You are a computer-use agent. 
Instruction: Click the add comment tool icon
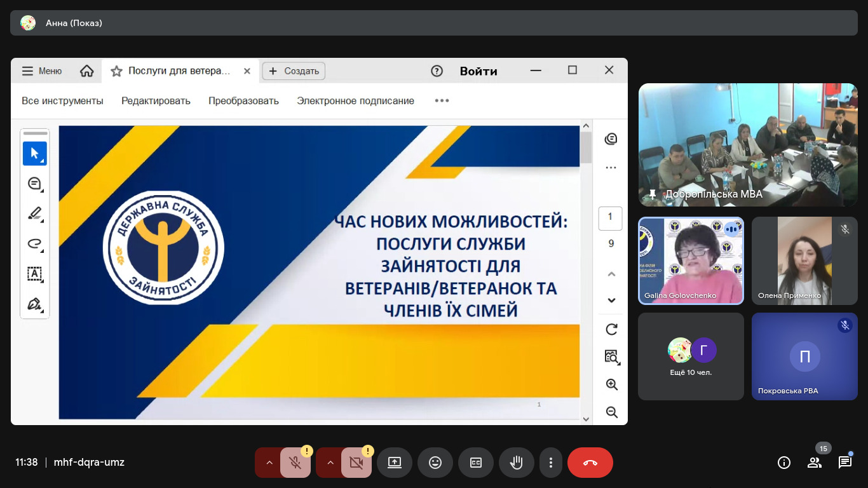point(35,184)
